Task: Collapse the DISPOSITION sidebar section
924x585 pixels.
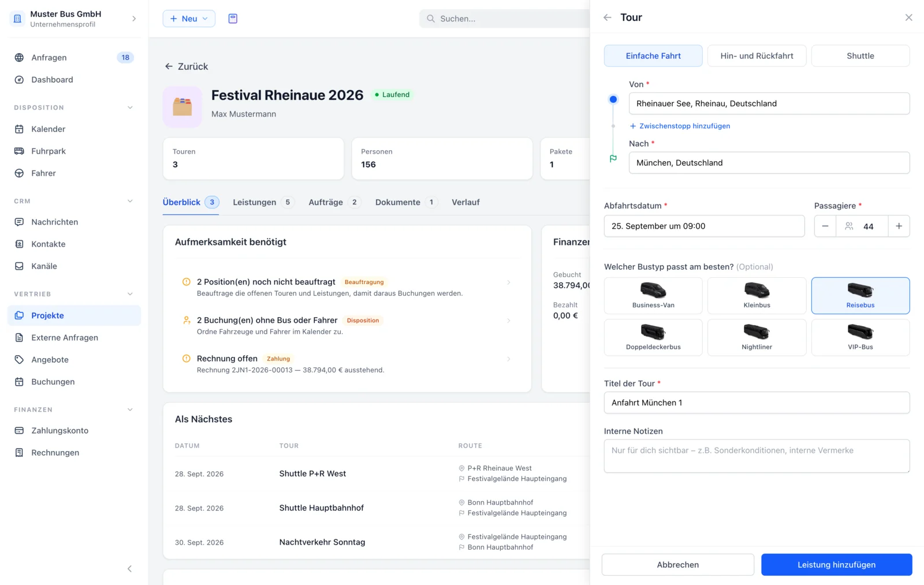Action: click(x=130, y=107)
